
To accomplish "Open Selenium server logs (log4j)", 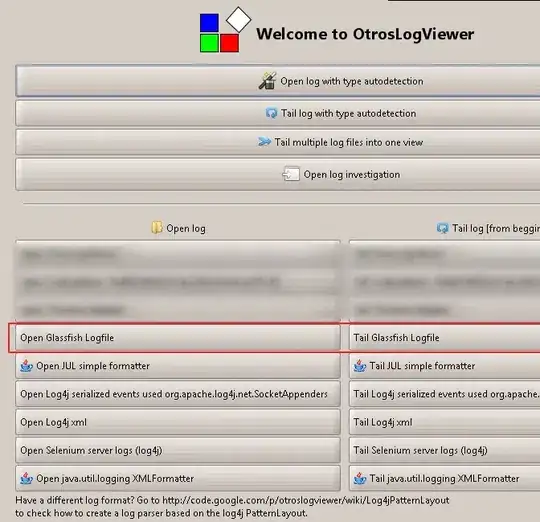I will click(178, 450).
